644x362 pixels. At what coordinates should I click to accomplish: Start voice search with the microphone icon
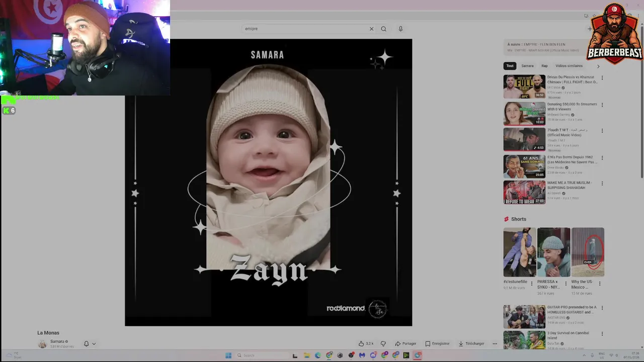tap(400, 29)
